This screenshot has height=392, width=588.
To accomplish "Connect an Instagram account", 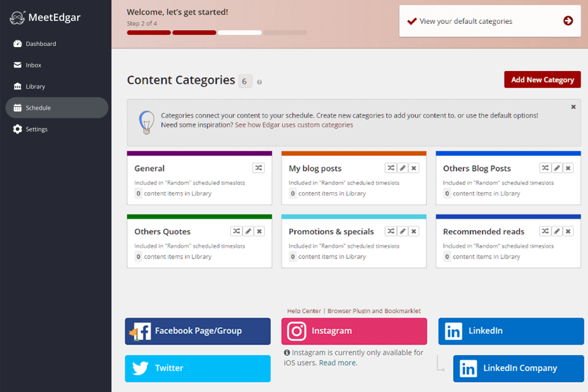I will pyautogui.click(x=354, y=331).
